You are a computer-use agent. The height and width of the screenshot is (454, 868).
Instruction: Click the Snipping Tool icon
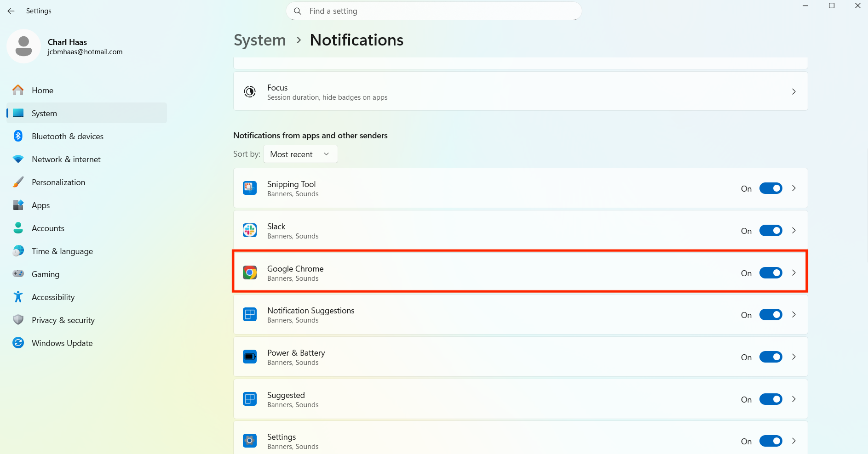tap(250, 188)
